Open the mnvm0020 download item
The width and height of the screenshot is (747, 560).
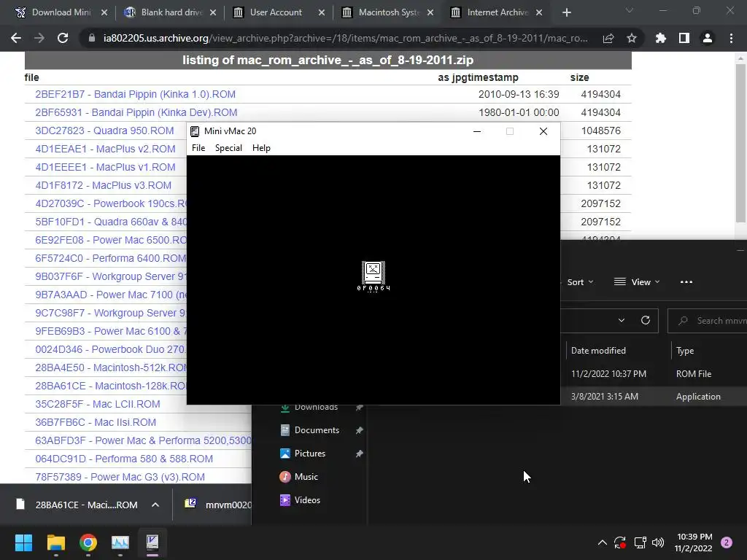point(217,505)
